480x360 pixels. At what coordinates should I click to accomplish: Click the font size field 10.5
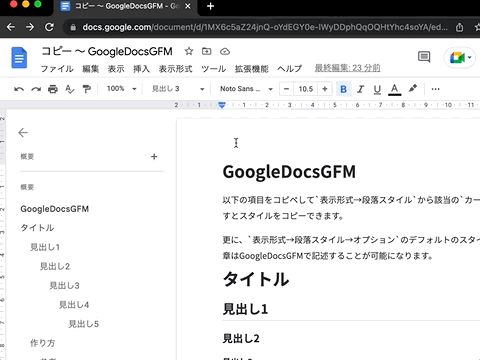[306, 89]
